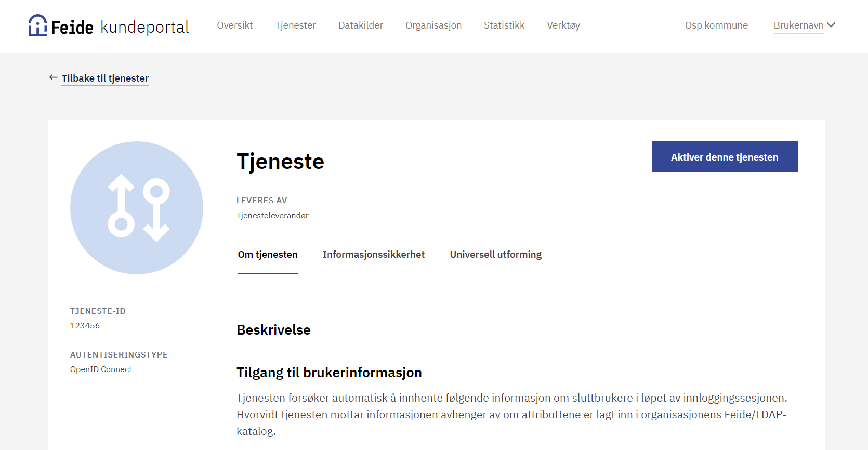Click the paragraph starting "Tjenesten forsøker automatisk"
Viewport: 868px width, 450px height.
click(x=512, y=415)
